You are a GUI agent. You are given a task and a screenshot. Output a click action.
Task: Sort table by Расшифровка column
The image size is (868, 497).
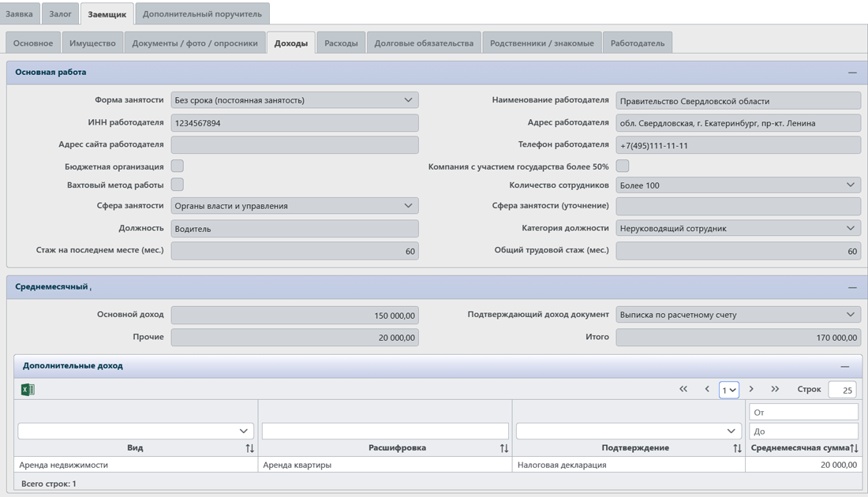[x=504, y=448]
